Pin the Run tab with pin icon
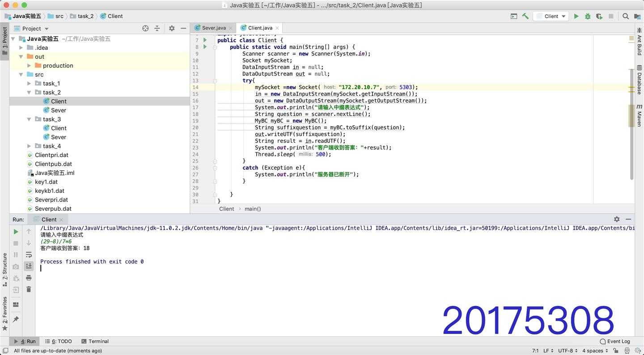 point(16,319)
